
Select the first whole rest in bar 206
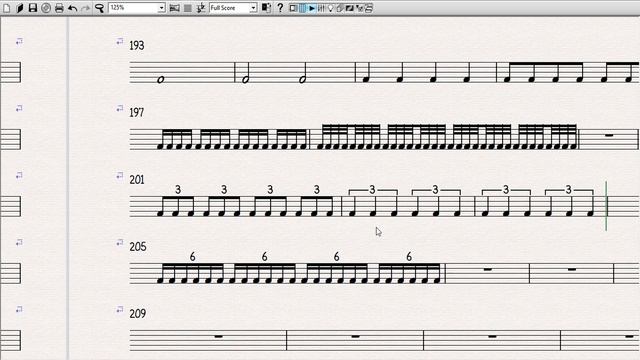tap(487, 269)
